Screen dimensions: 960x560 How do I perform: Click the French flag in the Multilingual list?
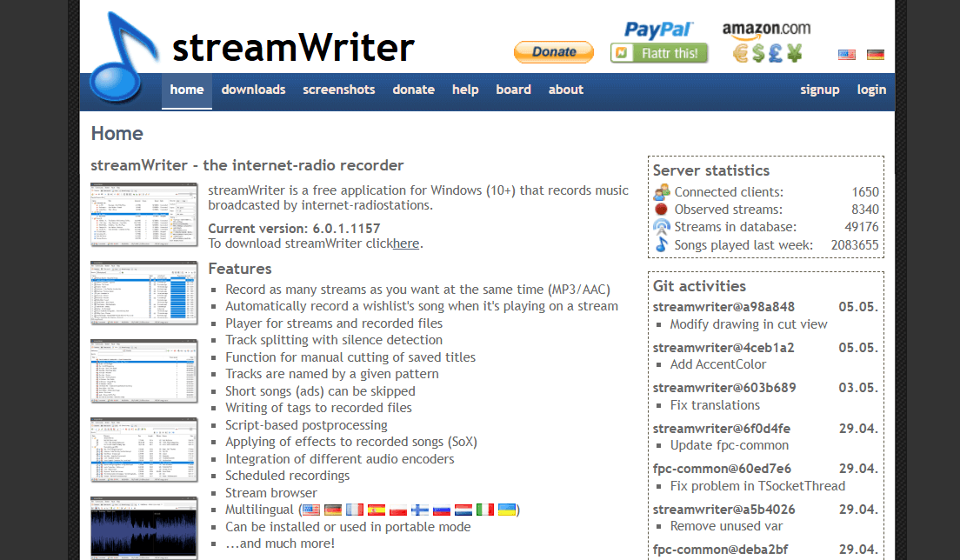[355, 510]
